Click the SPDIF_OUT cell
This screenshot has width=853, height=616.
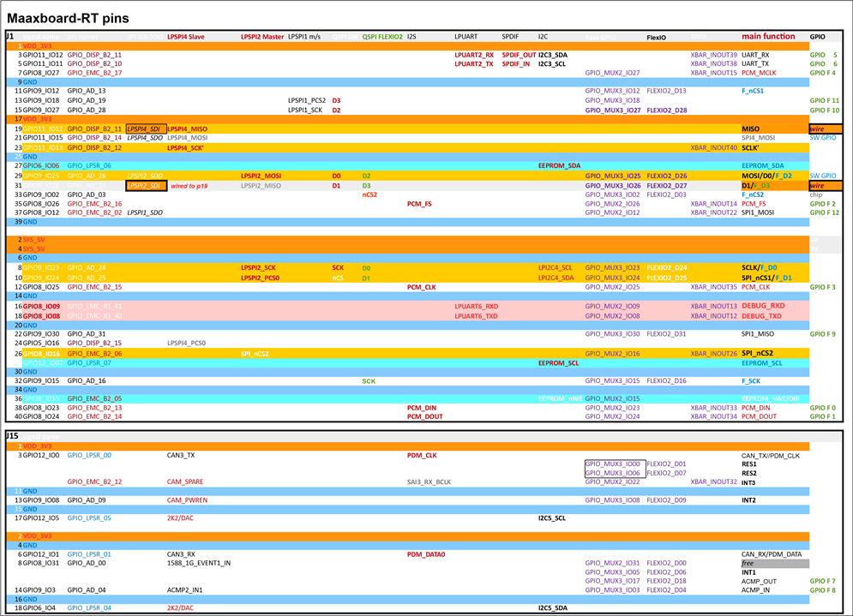[519, 55]
